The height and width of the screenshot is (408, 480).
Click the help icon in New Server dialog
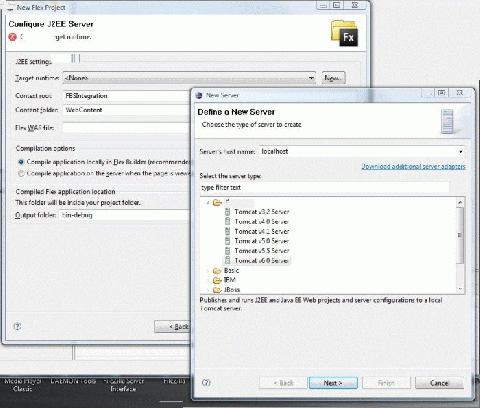(x=206, y=383)
